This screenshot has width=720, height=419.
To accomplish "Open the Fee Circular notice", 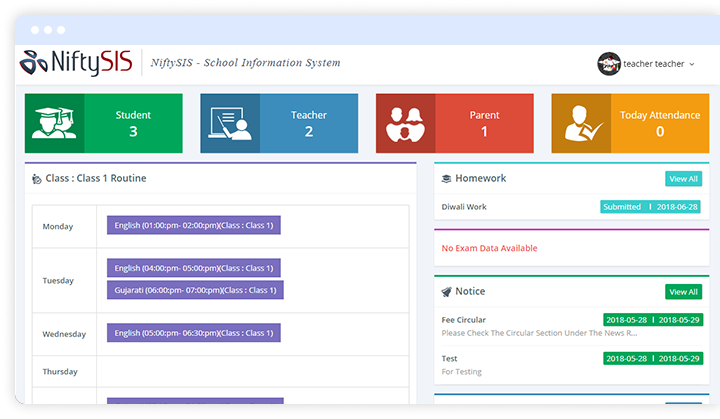I will [463, 320].
